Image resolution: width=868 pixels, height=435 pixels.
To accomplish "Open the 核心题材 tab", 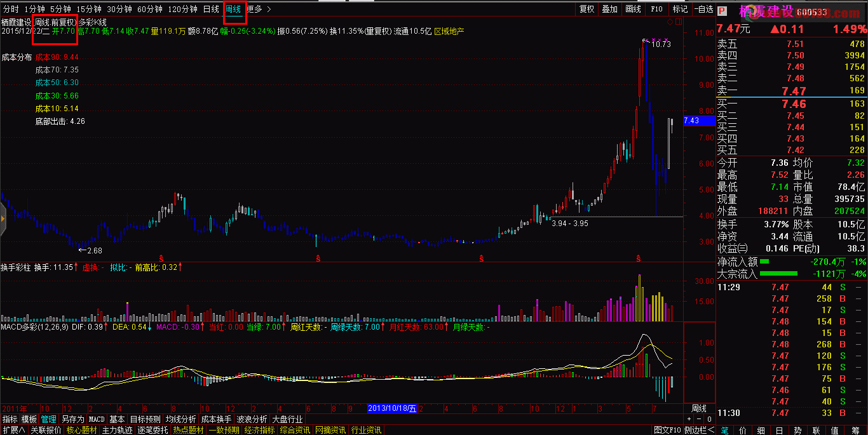I will tap(82, 430).
